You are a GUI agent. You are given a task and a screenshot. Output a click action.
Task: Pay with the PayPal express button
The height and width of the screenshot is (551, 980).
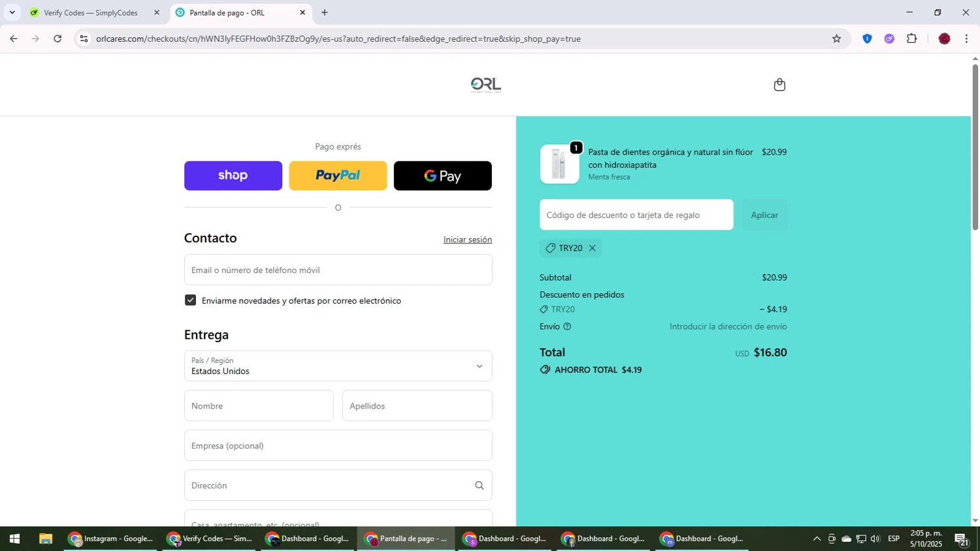[338, 176]
